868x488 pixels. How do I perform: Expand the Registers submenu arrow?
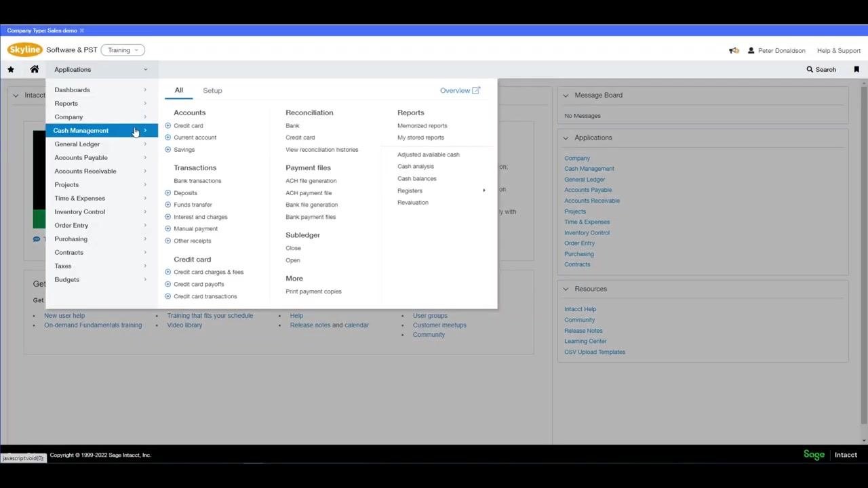pos(484,190)
